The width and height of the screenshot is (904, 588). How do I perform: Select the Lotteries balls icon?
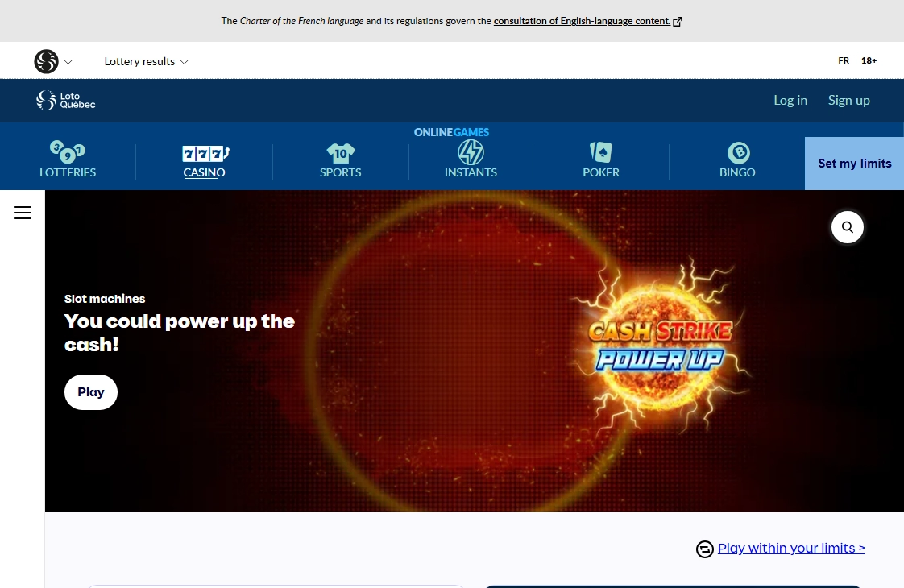coord(68,151)
